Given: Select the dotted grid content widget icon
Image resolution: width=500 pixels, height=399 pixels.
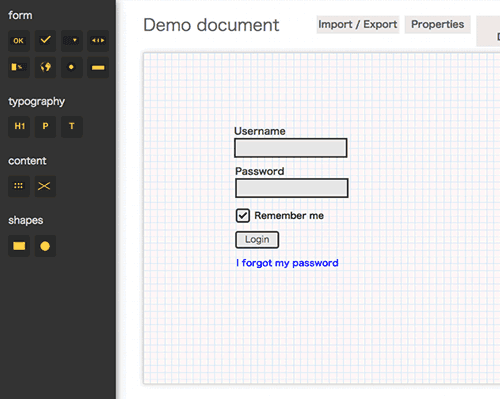Looking at the screenshot, I should [x=19, y=186].
